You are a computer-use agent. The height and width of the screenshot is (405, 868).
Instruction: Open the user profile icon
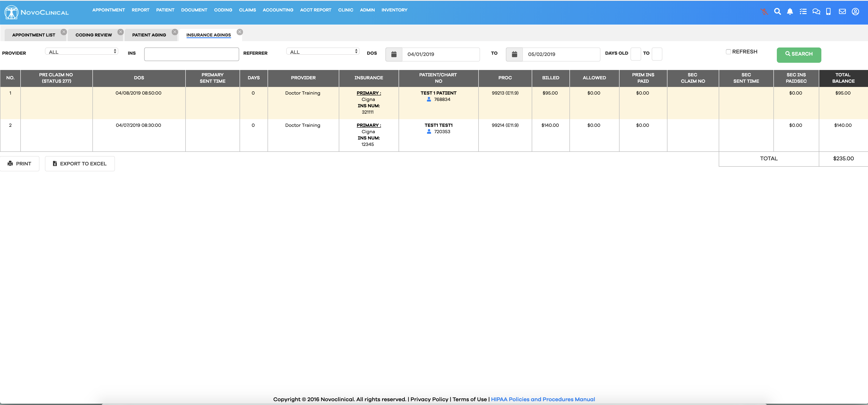point(855,11)
